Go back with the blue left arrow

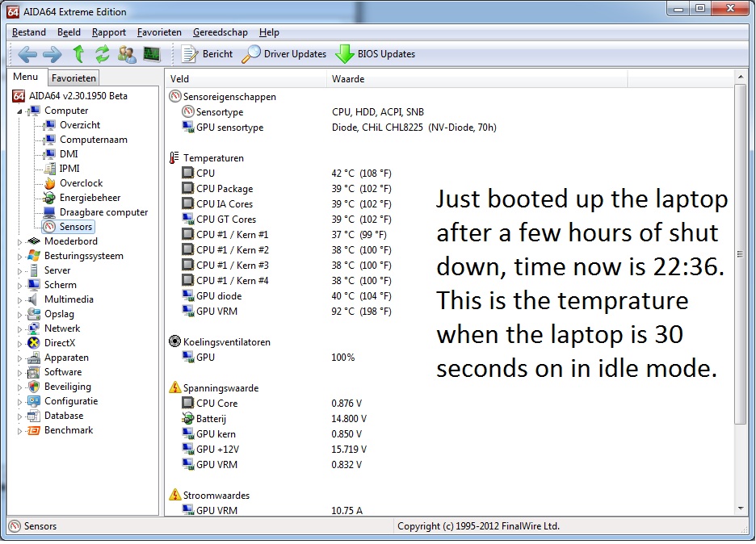tap(27, 54)
